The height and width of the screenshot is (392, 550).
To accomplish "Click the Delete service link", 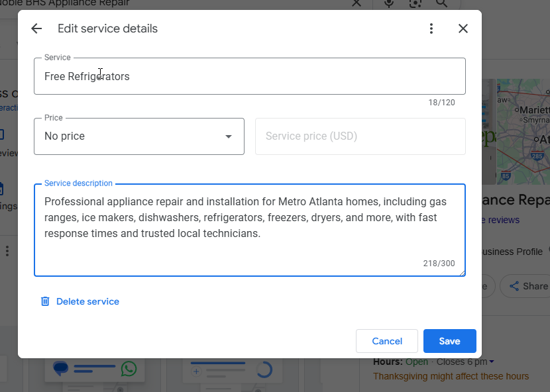I will point(87,301).
